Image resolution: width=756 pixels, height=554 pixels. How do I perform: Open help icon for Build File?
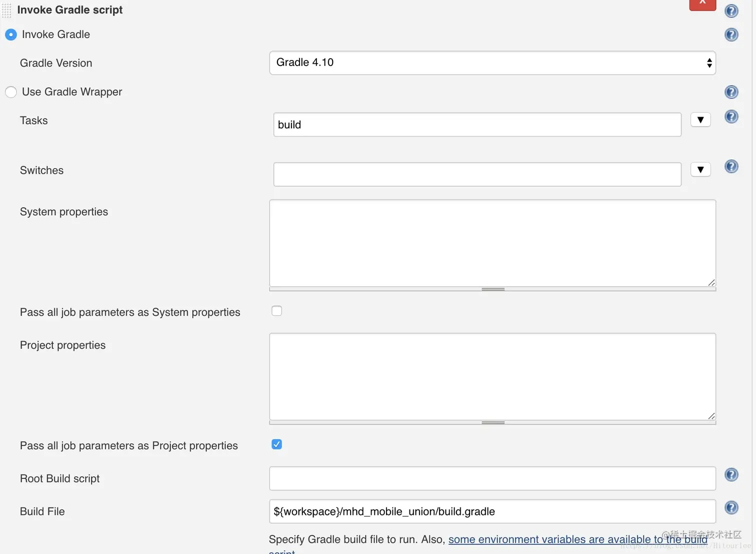[x=731, y=507]
